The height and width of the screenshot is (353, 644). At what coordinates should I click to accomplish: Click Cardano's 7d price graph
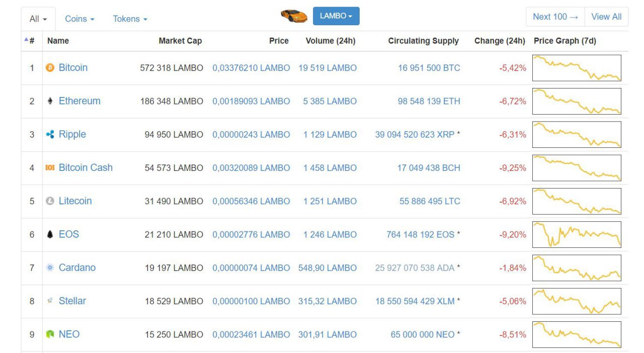tap(577, 268)
